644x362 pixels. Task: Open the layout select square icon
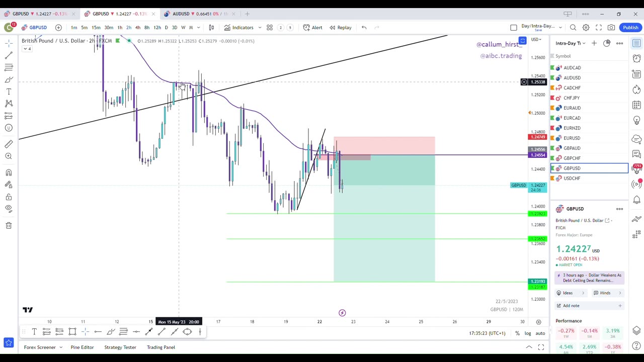(x=514, y=28)
